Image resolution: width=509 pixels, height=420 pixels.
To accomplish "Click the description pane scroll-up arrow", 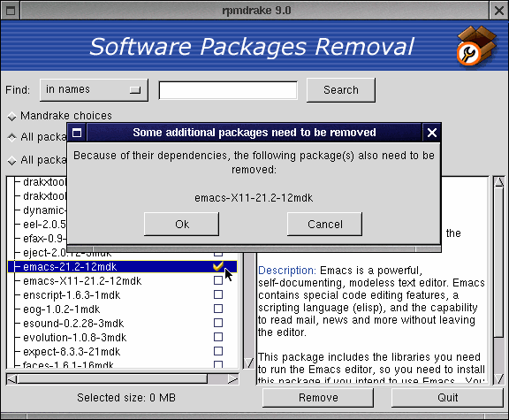I will pos(499,181).
